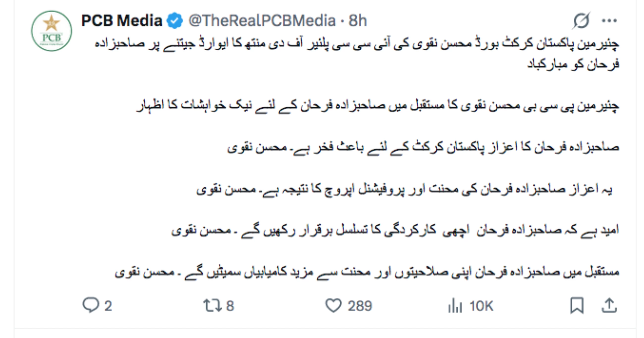The height and width of the screenshot is (338, 644).
Task: Open the PCB Media profile avatar
Action: (51, 31)
